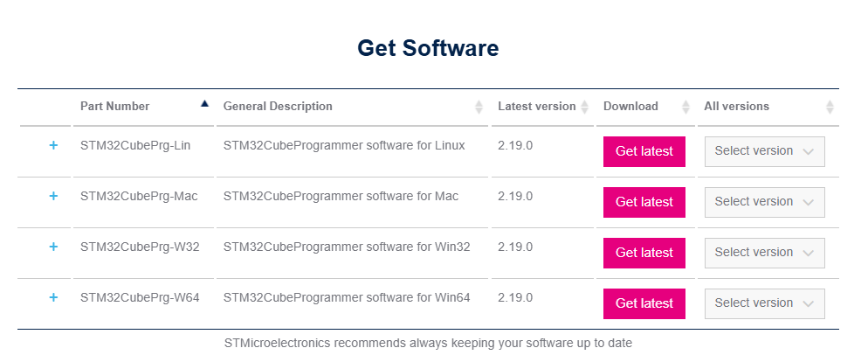Open Select version dropdown for STM32CubePrg-Mac

764,202
